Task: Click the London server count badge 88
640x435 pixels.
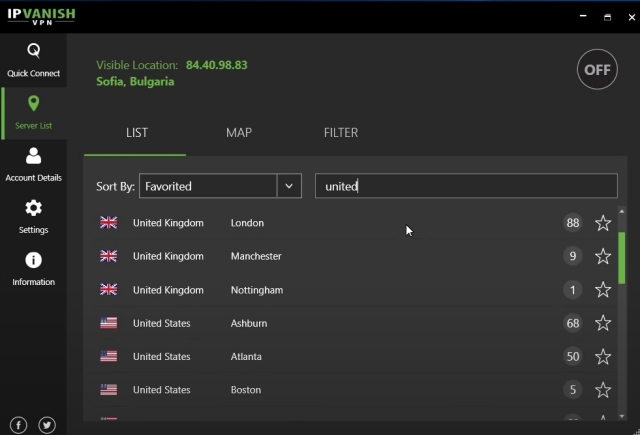Action: coord(572,223)
